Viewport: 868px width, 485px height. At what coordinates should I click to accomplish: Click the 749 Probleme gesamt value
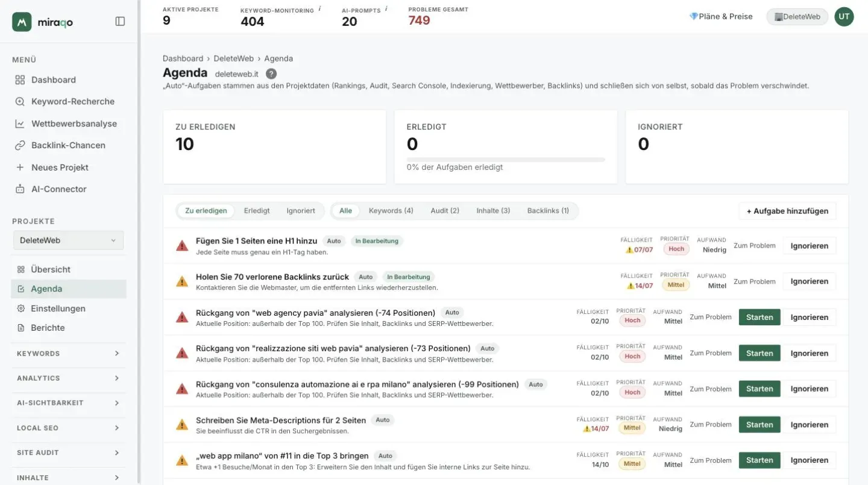[419, 20]
